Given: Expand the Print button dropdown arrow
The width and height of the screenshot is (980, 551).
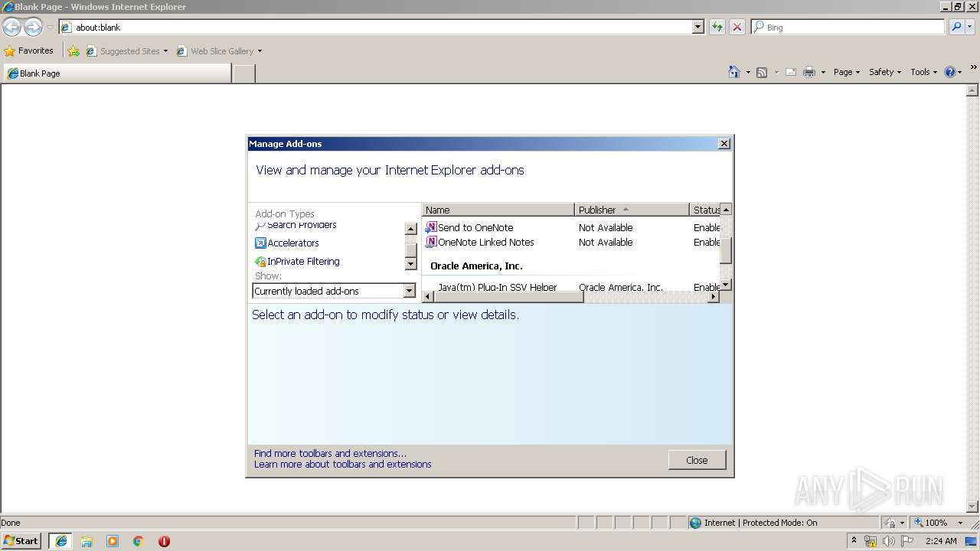Looking at the screenshot, I should [823, 72].
